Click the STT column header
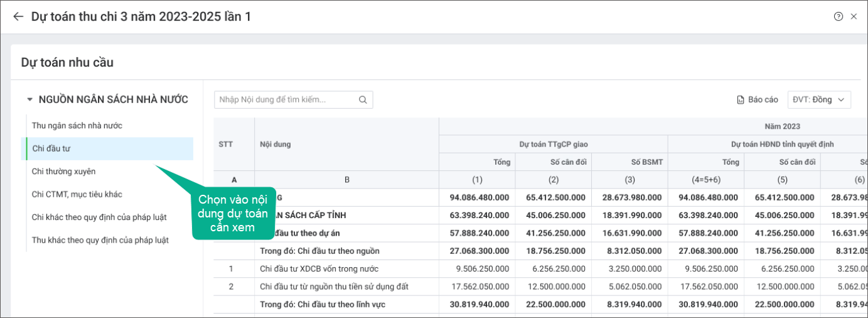The width and height of the screenshot is (868, 318). [x=226, y=145]
